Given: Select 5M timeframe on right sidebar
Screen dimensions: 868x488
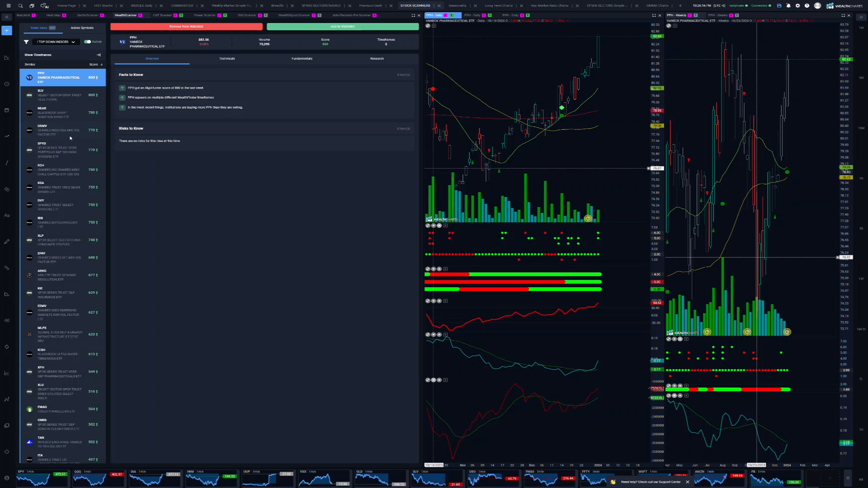Looking at the screenshot, I should coord(861,78).
